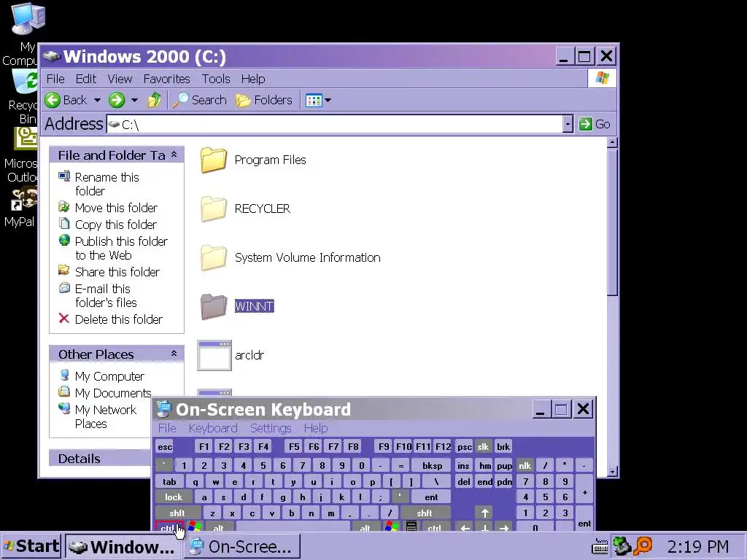Click the right arrow key on keyboard
The width and height of the screenshot is (747, 560).
tap(504, 527)
